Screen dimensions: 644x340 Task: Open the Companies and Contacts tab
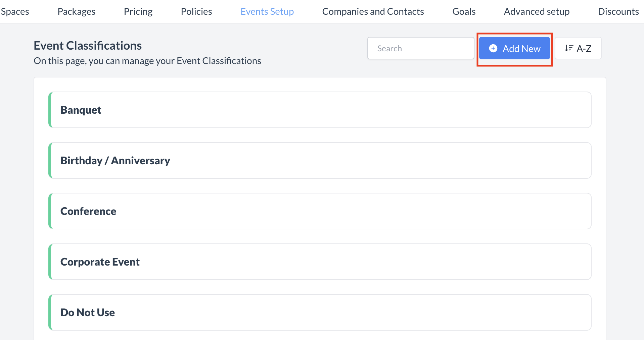(x=373, y=11)
